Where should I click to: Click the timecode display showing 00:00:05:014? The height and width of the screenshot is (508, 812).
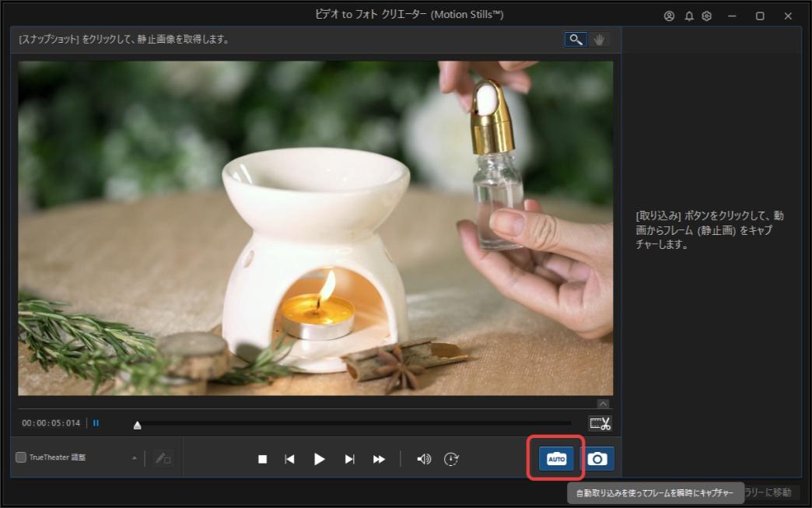[x=51, y=422]
